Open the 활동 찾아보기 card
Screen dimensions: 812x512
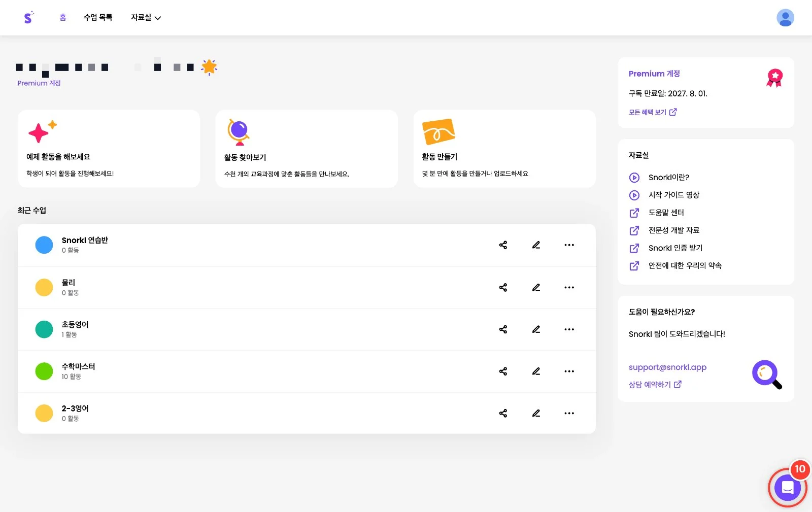pyautogui.click(x=307, y=149)
